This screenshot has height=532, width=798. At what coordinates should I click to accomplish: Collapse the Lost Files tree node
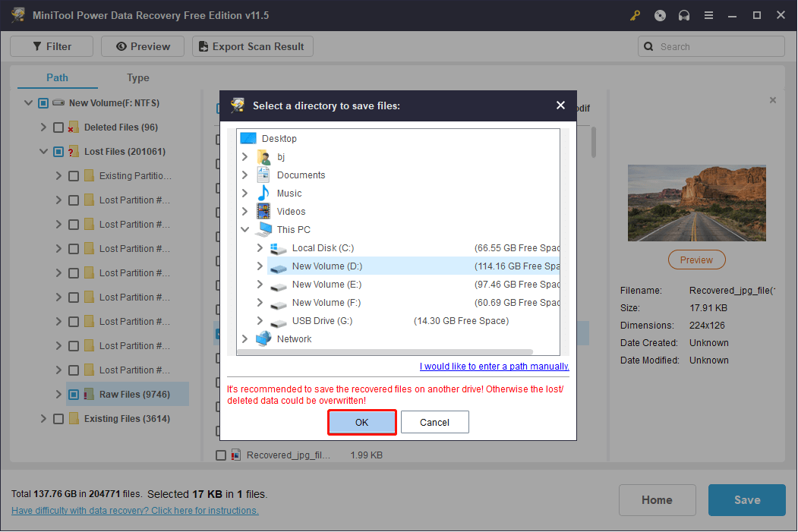43,151
